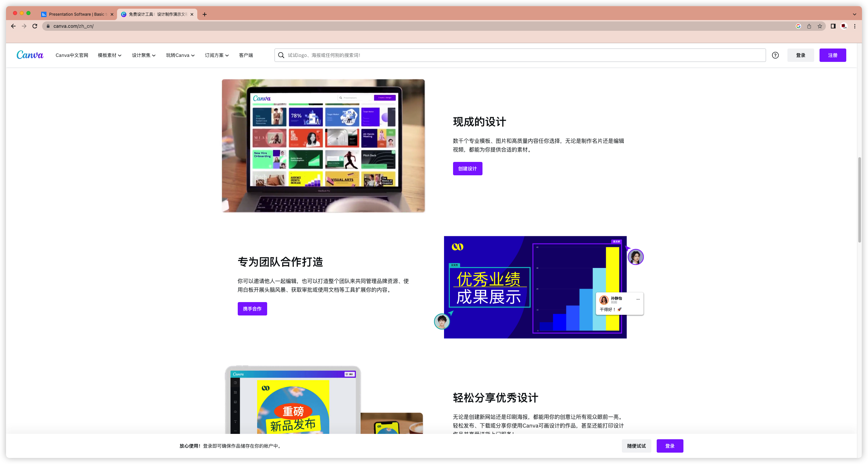Click the header 登录 button
Image resolution: width=868 pixels, height=464 pixels.
click(800, 55)
